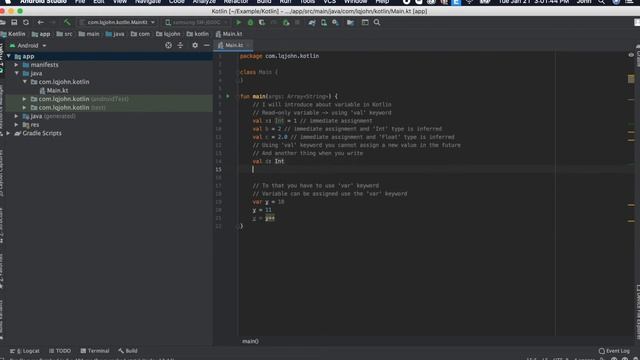
Task: Open the SDK Manager icon
Action: 336,22
